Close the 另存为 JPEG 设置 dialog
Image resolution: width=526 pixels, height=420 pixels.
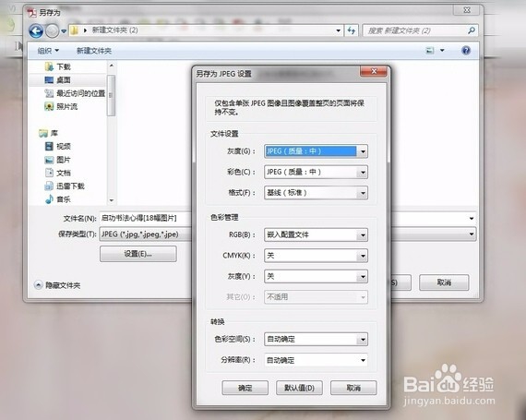pyautogui.click(x=374, y=71)
